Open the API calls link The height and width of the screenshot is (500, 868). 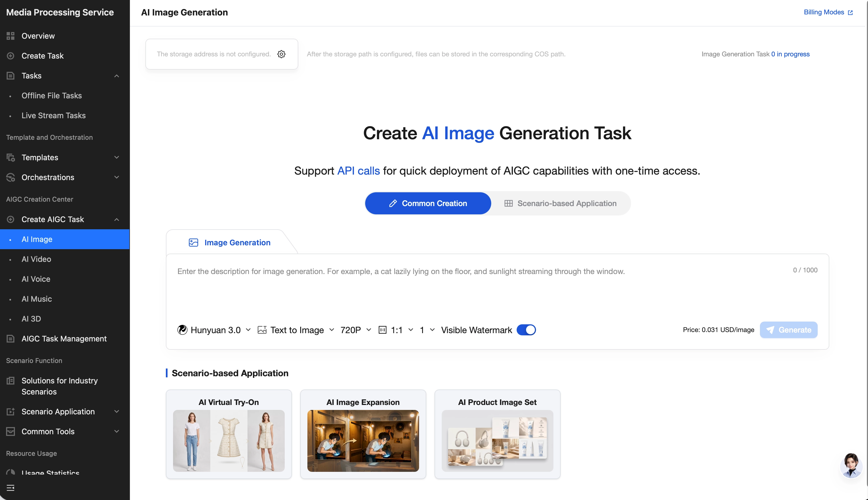point(359,171)
